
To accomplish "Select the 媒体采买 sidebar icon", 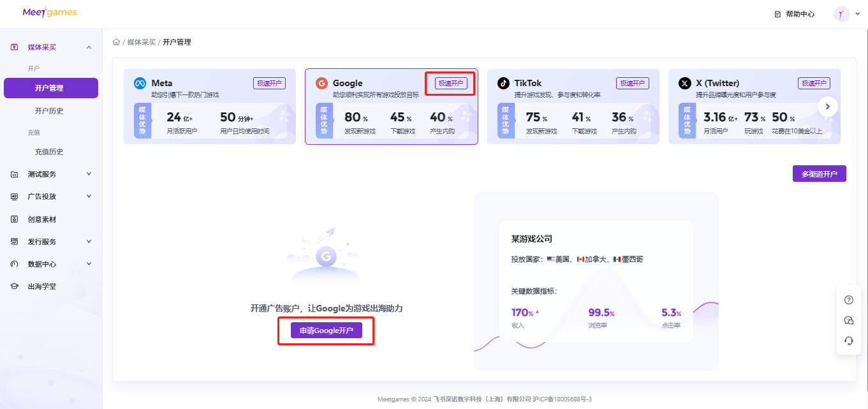I will 14,47.
